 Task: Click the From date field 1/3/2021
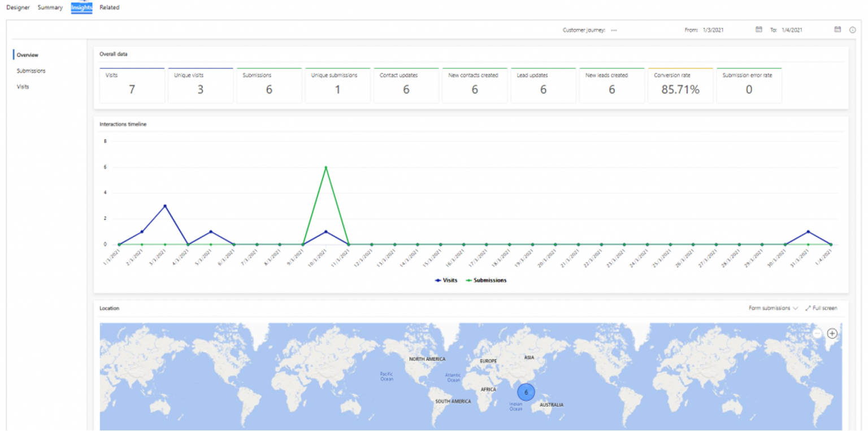tap(713, 30)
